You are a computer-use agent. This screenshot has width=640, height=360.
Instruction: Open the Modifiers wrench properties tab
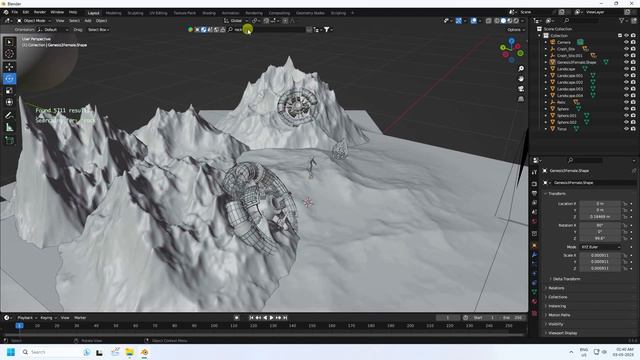click(x=534, y=255)
